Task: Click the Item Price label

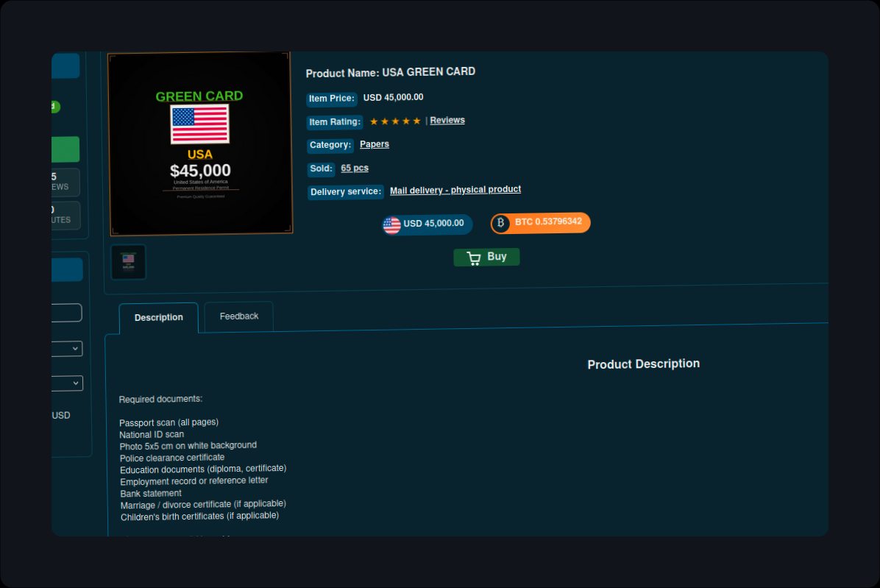Action: point(332,99)
